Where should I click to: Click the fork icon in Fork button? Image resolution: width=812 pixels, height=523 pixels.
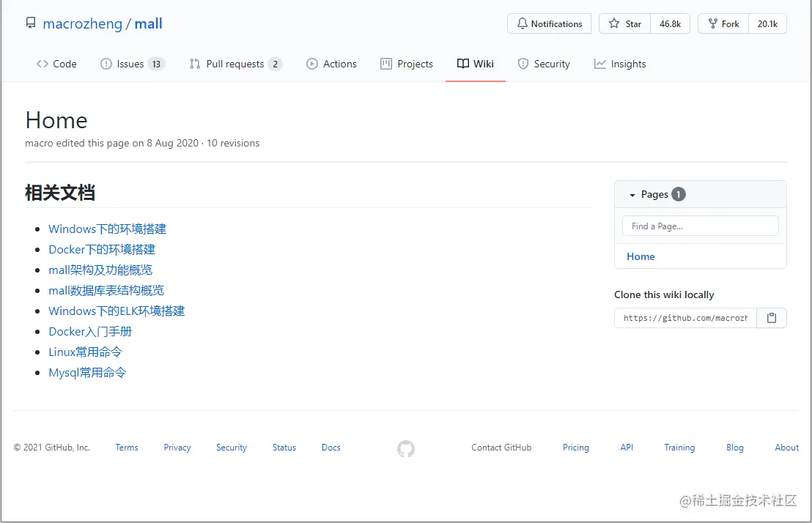(713, 23)
